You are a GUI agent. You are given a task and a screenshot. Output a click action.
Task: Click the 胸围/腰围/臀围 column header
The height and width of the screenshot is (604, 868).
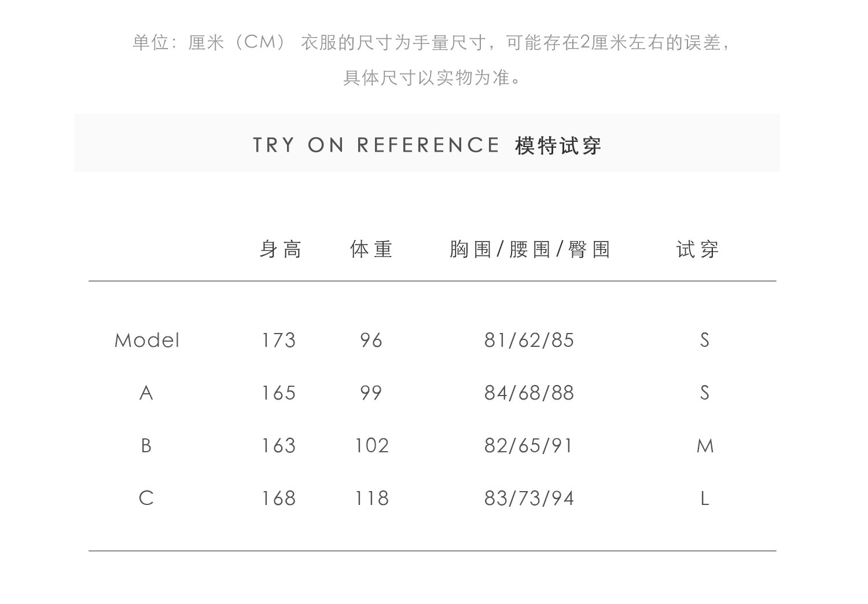(530, 250)
